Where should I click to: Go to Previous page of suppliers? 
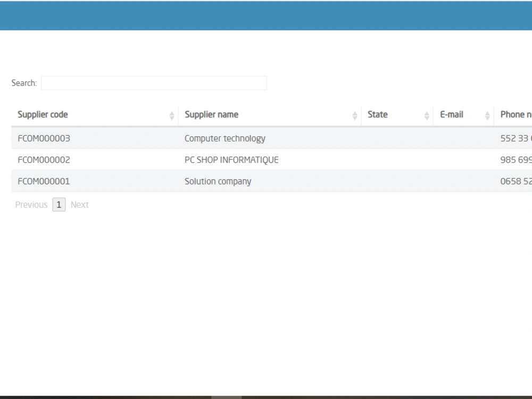pos(31,205)
